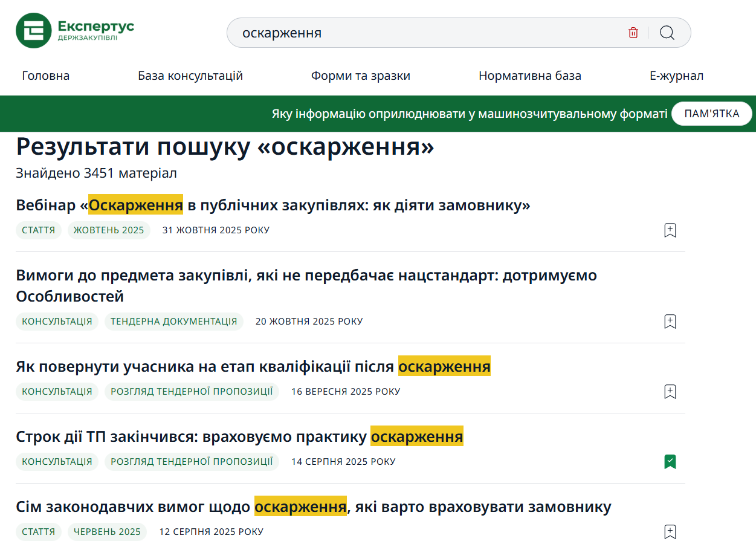Open Як повернути учасника на етап кваліфікації
756x547 pixels.
pos(253,367)
